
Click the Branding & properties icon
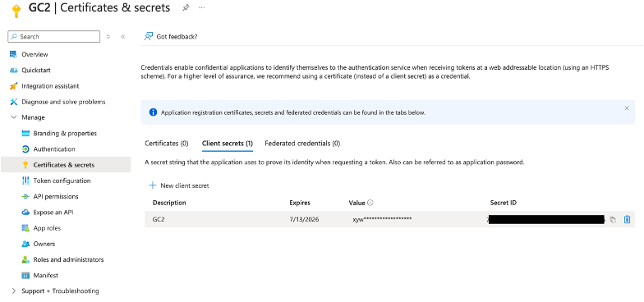pyautogui.click(x=25, y=133)
